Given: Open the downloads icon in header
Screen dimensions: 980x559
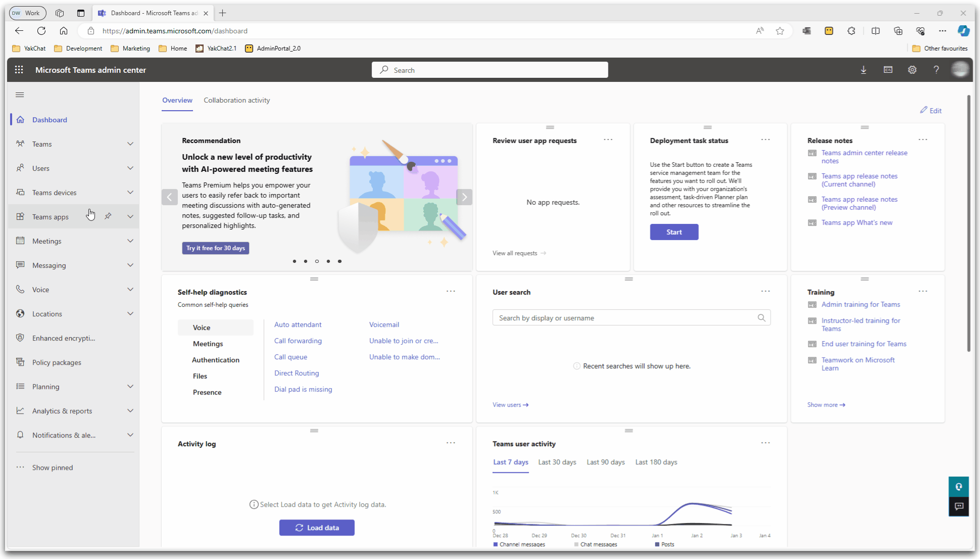Looking at the screenshot, I should pyautogui.click(x=863, y=70).
